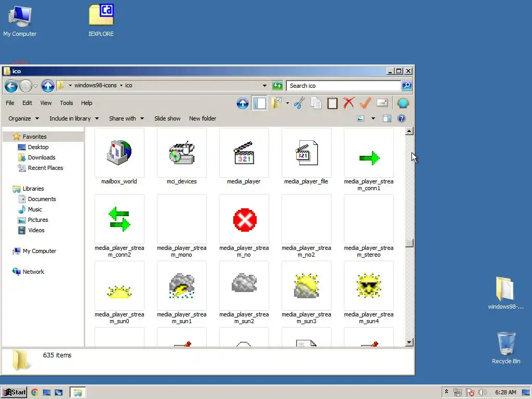Open the Pictures library
532x399 pixels.
tap(38, 220)
